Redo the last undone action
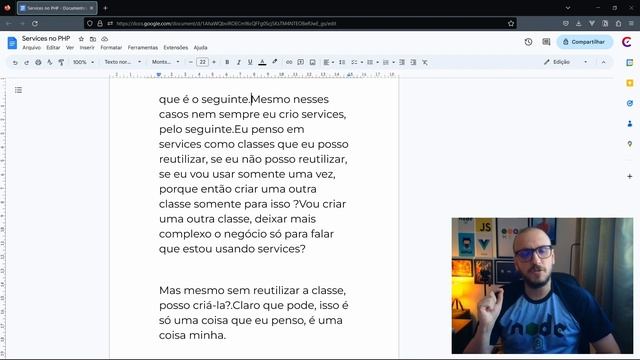 [x=27, y=62]
